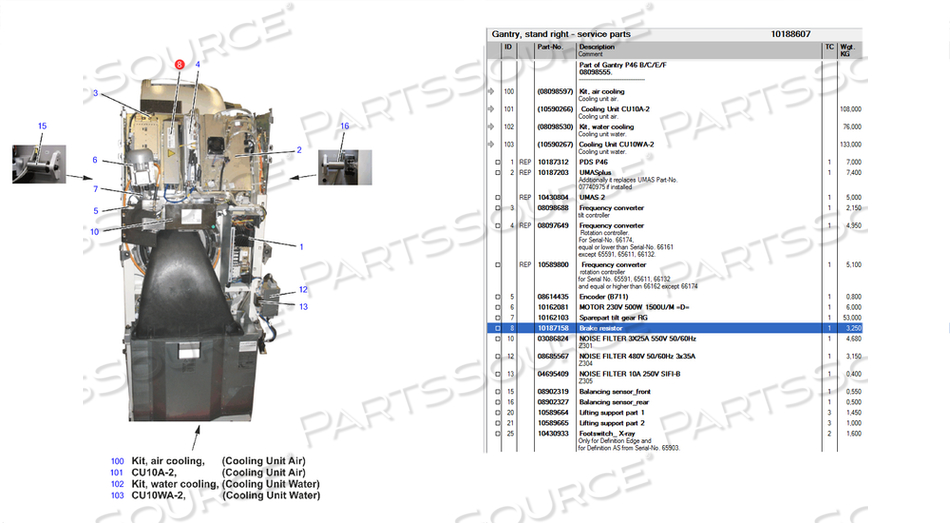Tick the checkbox for Encoder (B711) row
This screenshot has width=950, height=523.
[x=498, y=297]
